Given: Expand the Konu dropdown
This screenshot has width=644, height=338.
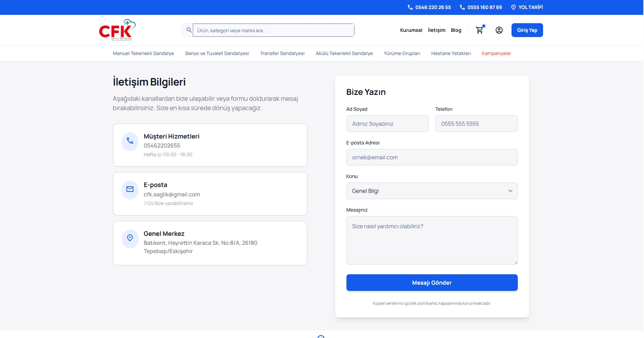Looking at the screenshot, I should click(431, 191).
